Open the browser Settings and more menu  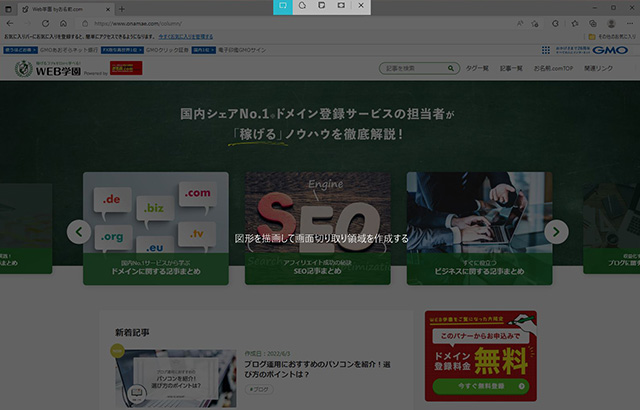(x=630, y=24)
